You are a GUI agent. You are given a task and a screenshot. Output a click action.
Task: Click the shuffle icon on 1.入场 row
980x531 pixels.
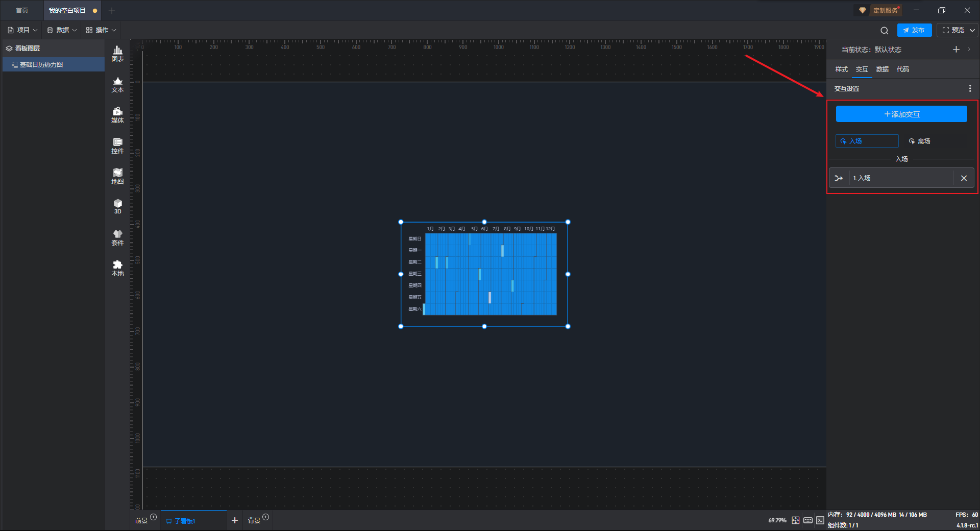pos(839,178)
